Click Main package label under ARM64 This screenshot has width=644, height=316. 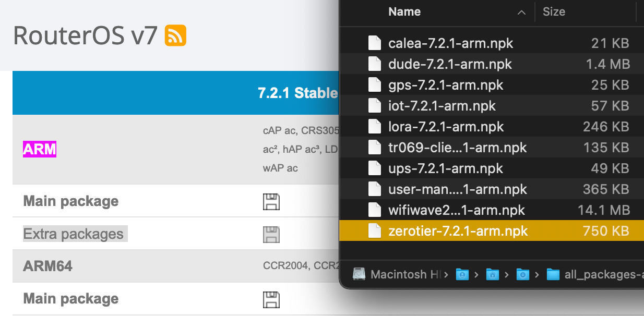point(71,299)
